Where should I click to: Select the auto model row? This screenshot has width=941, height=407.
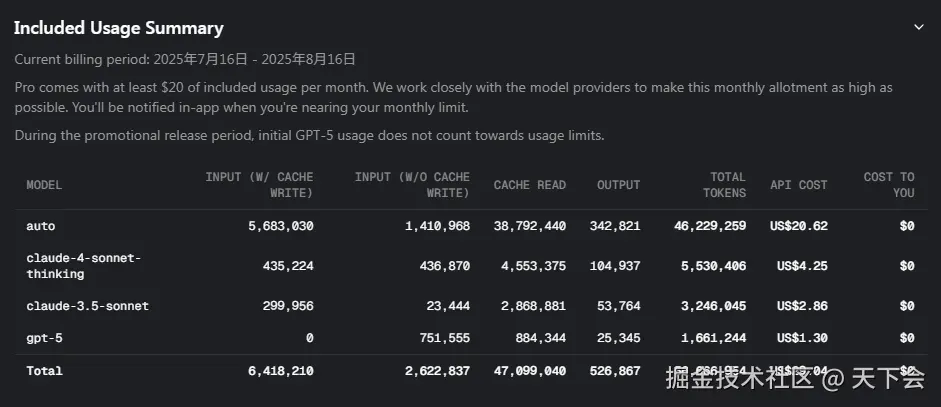pos(41,227)
